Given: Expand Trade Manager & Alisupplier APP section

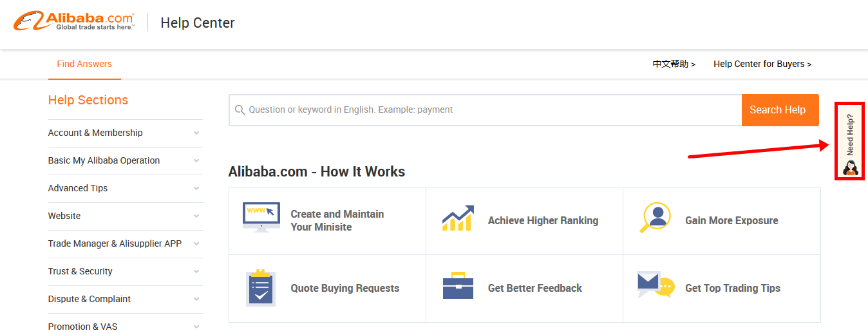Looking at the screenshot, I should pos(125,243).
